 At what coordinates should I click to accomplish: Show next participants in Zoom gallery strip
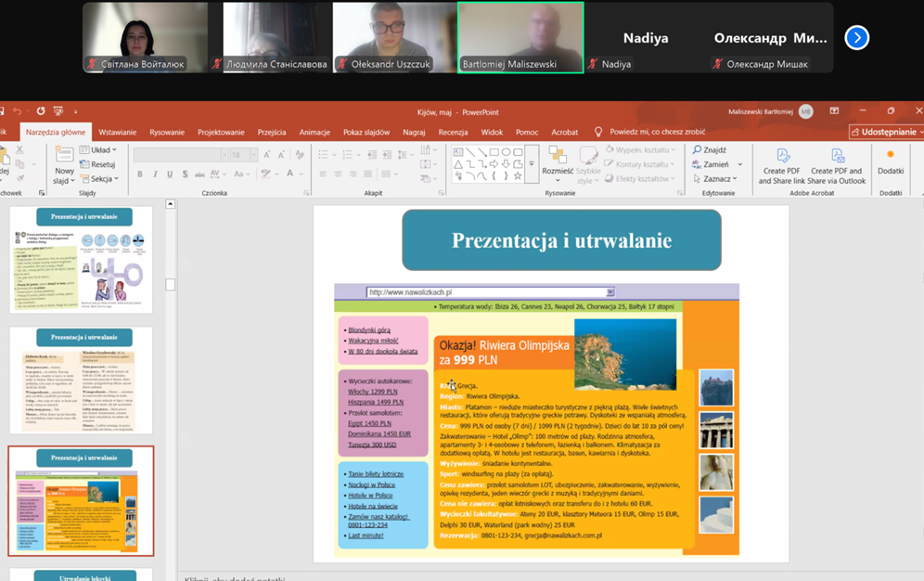point(856,38)
